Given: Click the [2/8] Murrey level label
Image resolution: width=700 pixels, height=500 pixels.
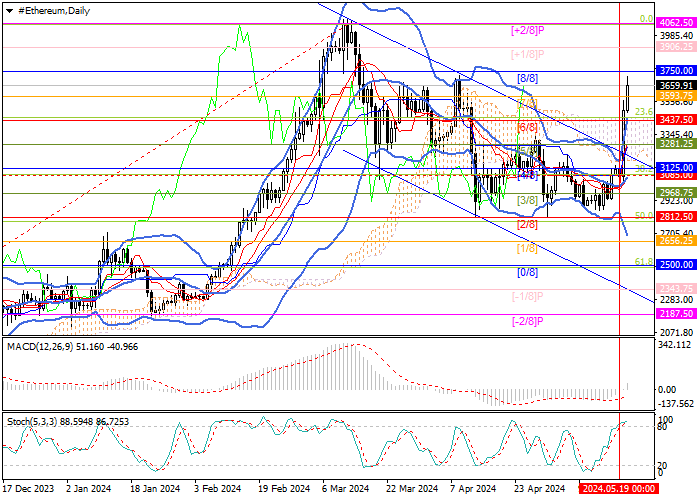Looking at the screenshot, I should [527, 224].
